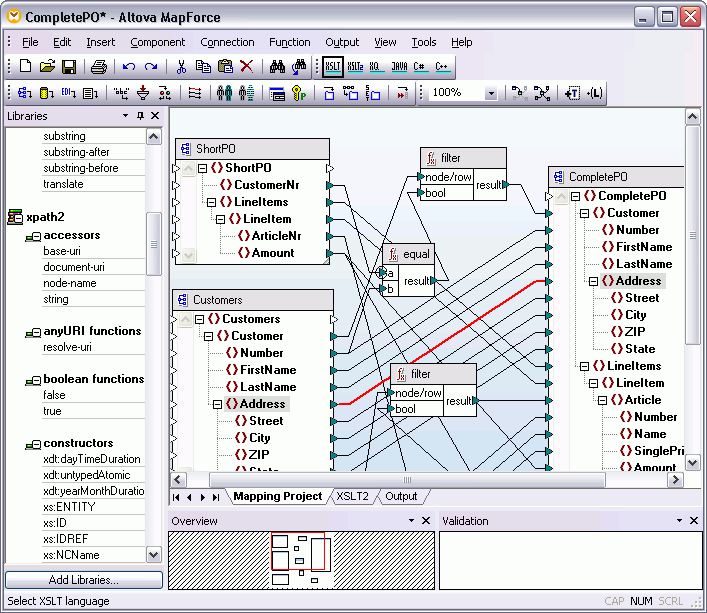This screenshot has width=707, height=613.
Task: Click the Copy icon
Action: [203, 67]
